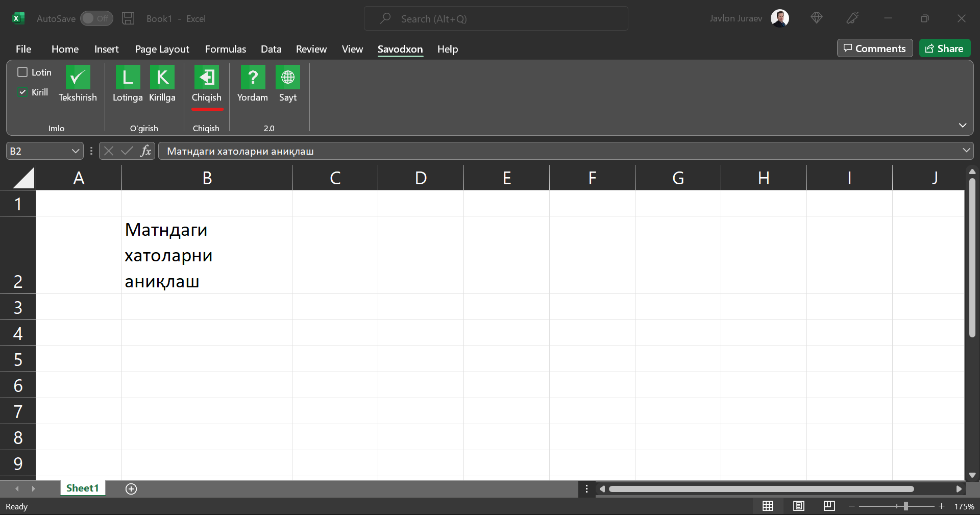Run the Tekshirish spell check icon

point(78,78)
